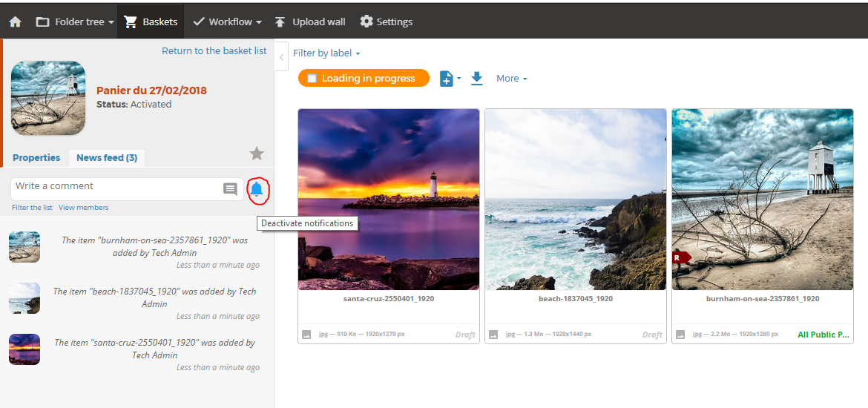Focus the Write a comment field

point(116,188)
